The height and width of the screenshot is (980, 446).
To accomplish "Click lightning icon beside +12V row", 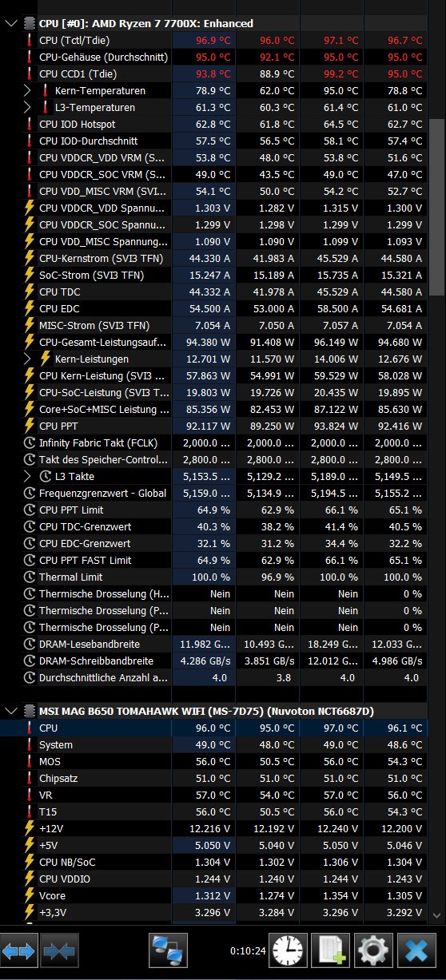I will pyautogui.click(x=30, y=828).
